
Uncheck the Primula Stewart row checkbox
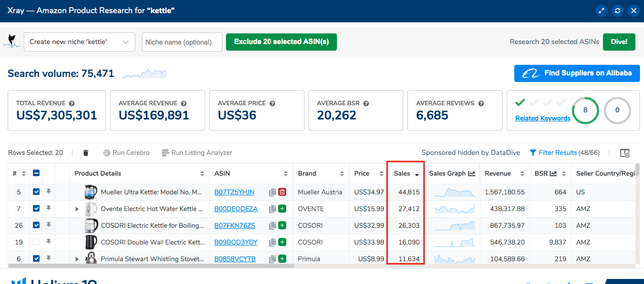pos(36,259)
